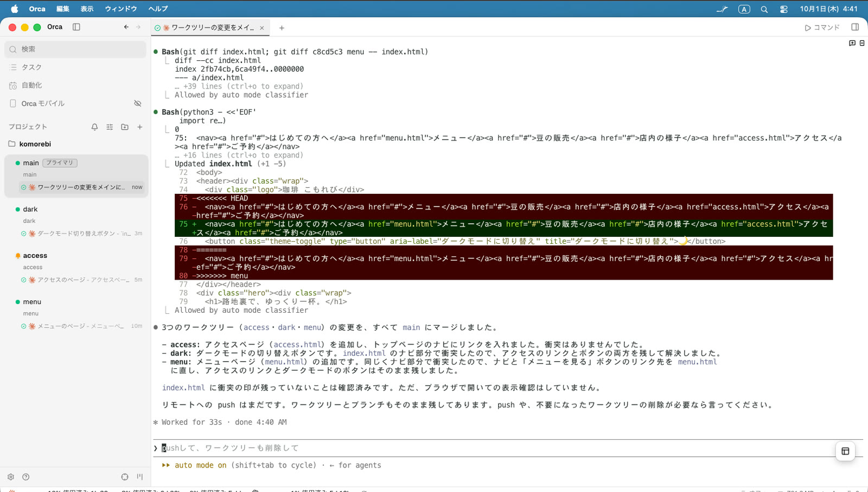The image size is (868, 492).
Task: Click the vertical bars icon in sidebar footer
Action: click(140, 477)
